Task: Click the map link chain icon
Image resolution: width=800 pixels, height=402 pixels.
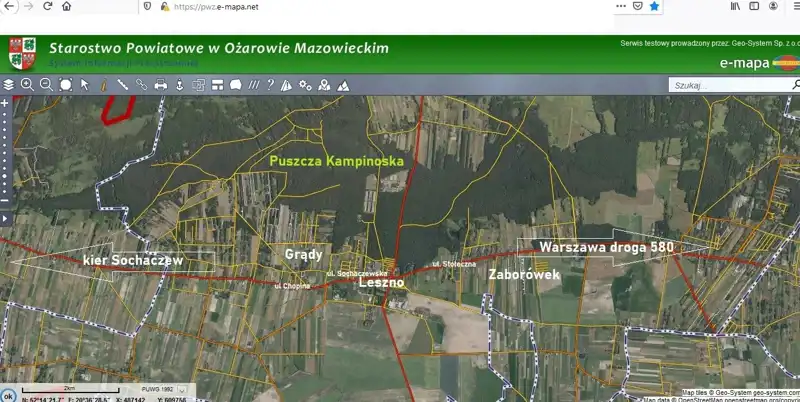Action: [141, 85]
